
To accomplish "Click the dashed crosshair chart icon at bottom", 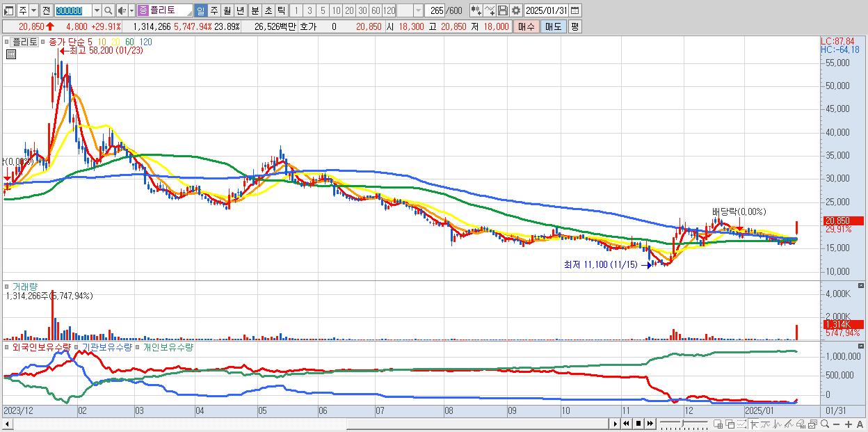I will point(741,424).
